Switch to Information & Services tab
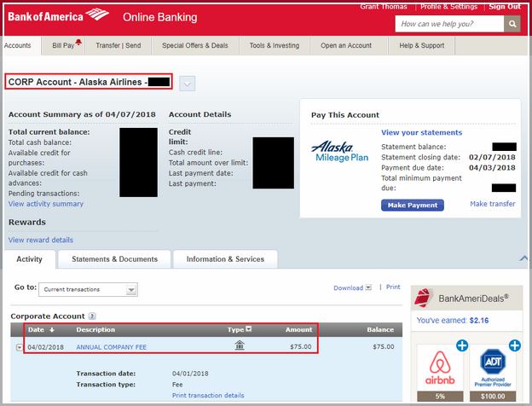This screenshot has width=532, height=406. [225, 259]
